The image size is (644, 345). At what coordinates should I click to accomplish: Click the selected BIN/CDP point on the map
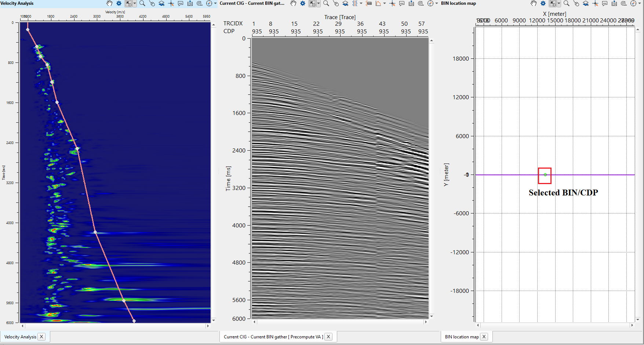[545, 175]
